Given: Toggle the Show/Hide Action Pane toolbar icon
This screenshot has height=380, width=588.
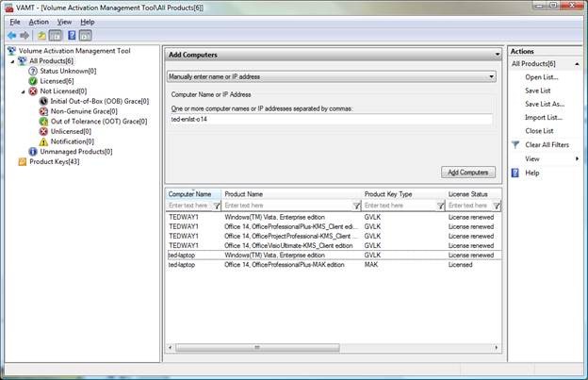Looking at the screenshot, I should click(86, 36).
